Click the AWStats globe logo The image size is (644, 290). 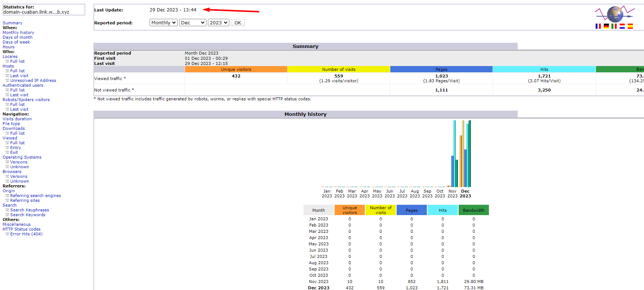point(615,14)
